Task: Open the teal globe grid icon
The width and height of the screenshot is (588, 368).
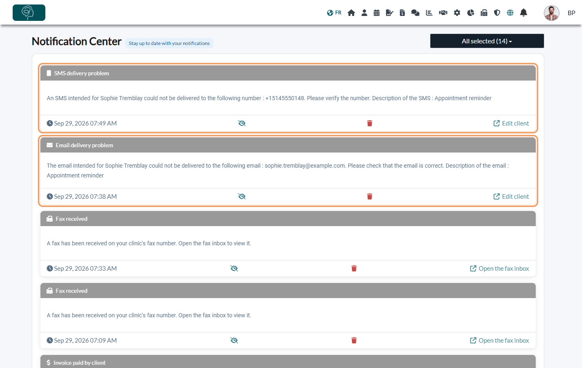Action: (510, 13)
